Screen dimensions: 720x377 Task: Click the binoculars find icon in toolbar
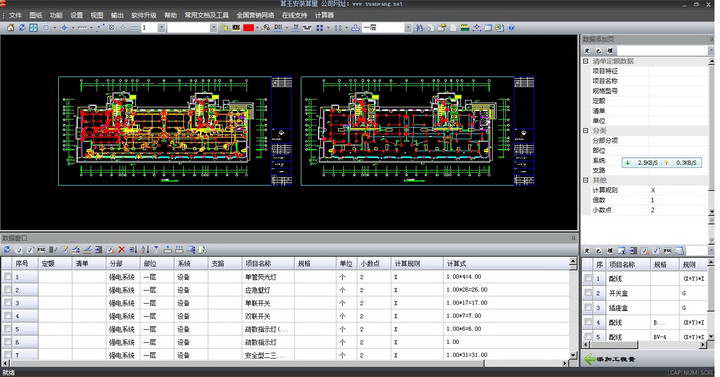pos(419,28)
